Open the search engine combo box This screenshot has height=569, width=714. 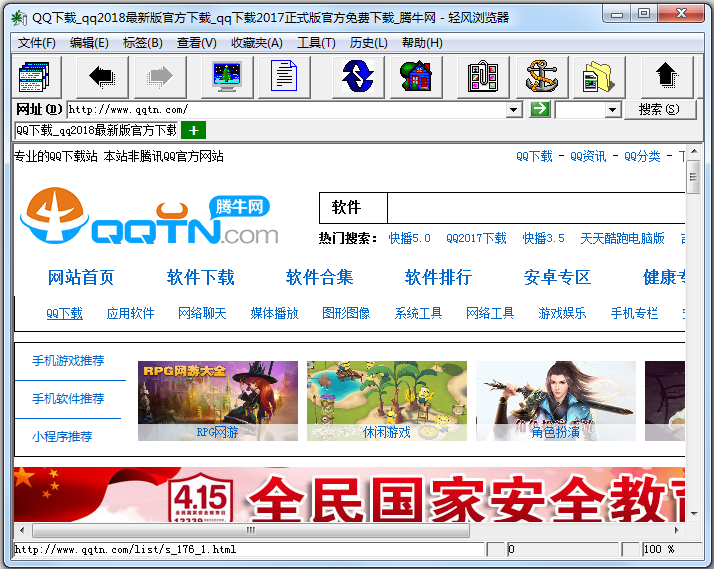[588, 110]
